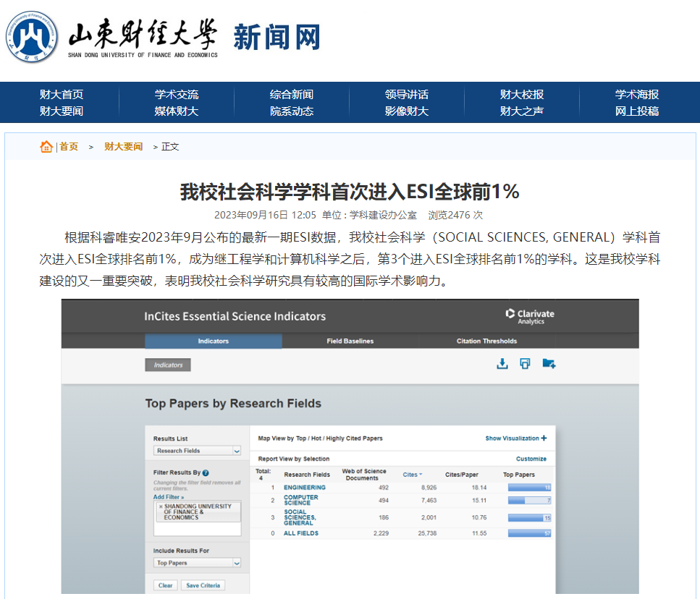
Task: Open the Top Papers include results dropdown
Action: (197, 563)
